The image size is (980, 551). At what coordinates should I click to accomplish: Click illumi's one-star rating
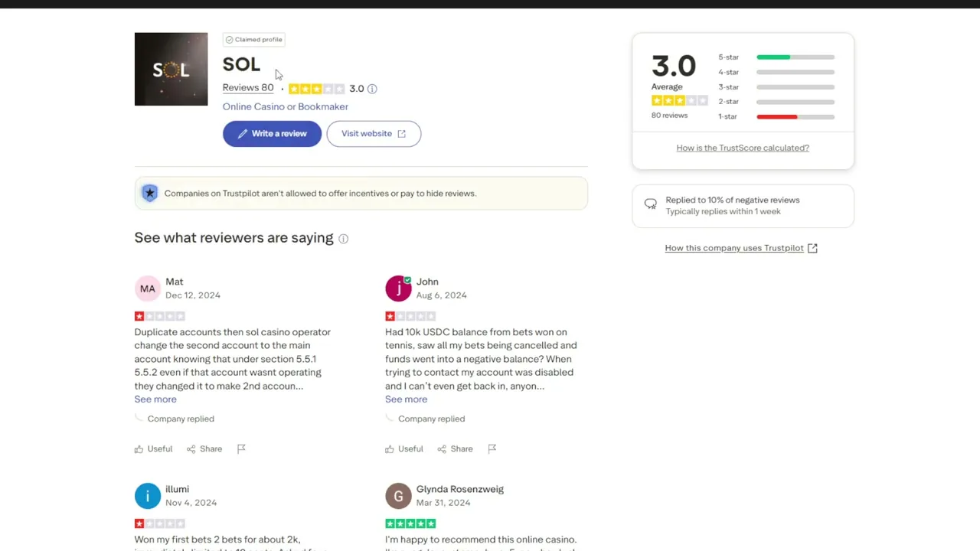[160, 523]
